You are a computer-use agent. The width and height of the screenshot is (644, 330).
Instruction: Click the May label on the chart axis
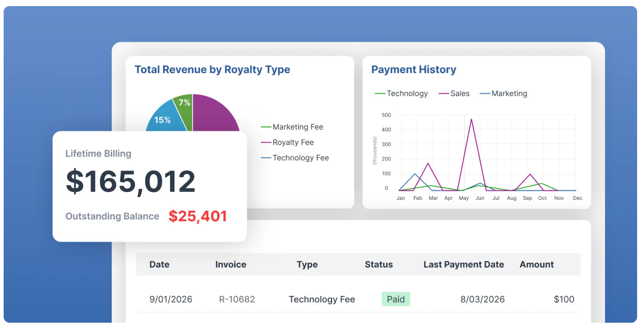point(464,198)
